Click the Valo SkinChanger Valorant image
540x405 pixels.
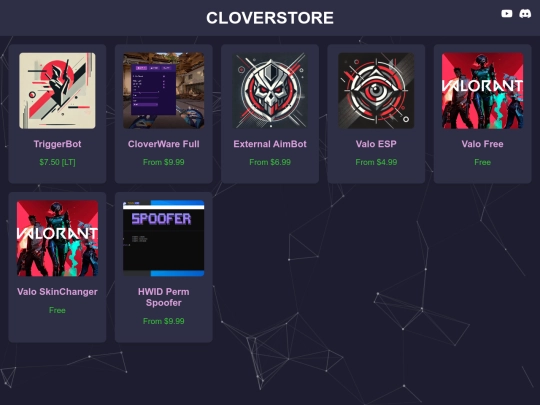57,238
